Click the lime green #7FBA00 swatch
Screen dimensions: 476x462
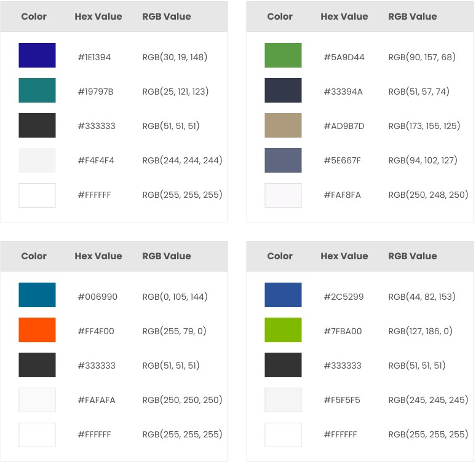click(283, 330)
